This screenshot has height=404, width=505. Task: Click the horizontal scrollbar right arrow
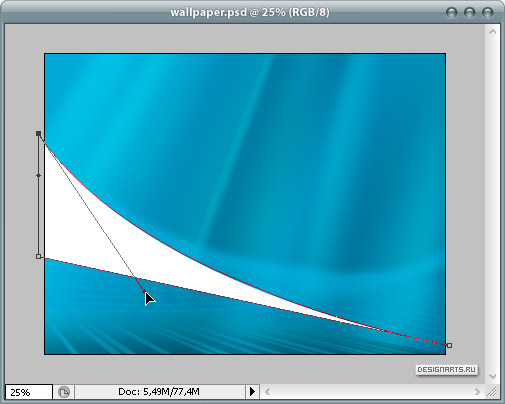[477, 392]
